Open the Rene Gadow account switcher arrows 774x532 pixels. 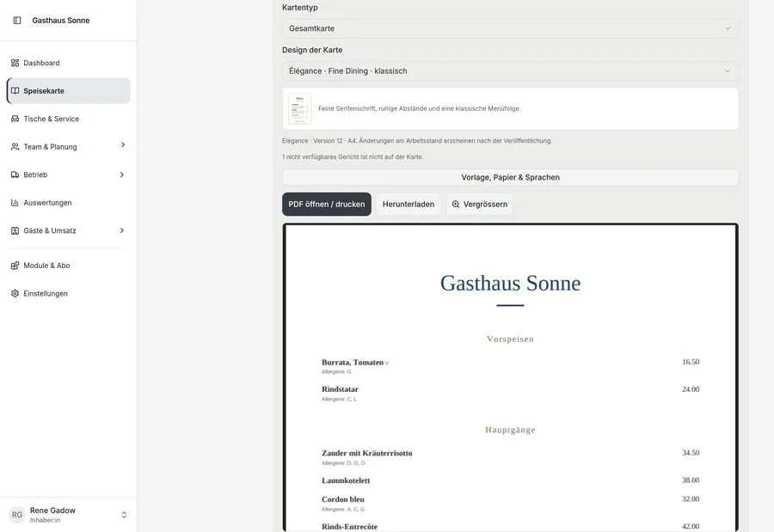pyautogui.click(x=124, y=515)
